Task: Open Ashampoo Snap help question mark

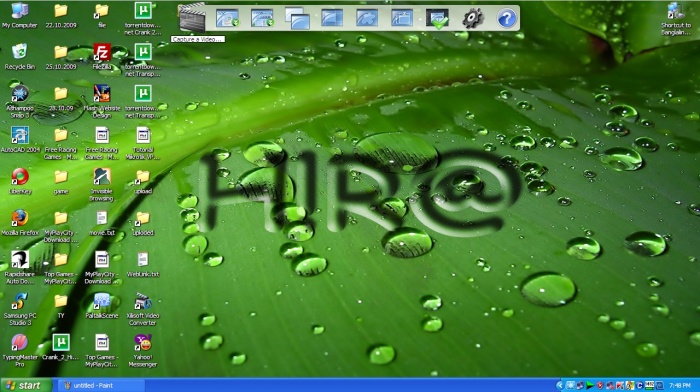Action: 506,19
